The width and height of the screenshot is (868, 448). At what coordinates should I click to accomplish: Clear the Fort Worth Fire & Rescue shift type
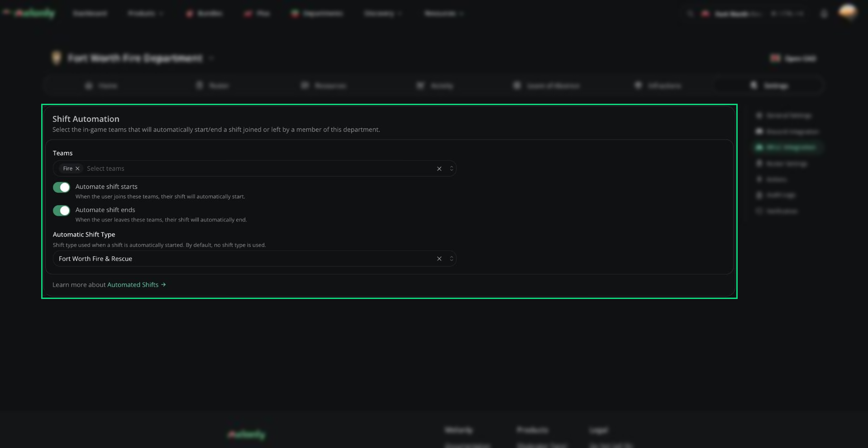(439, 259)
